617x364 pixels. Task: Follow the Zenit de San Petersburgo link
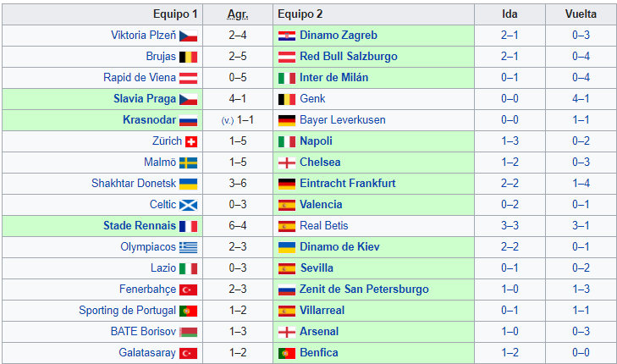click(x=364, y=290)
